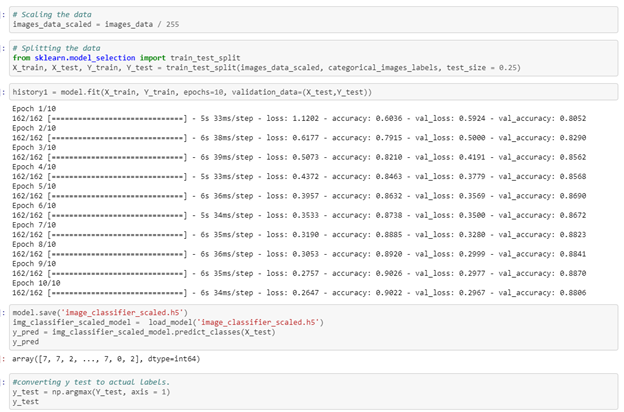The image size is (624, 412).
Task: Click val_accuracy value 0.8806
Action: [573, 293]
